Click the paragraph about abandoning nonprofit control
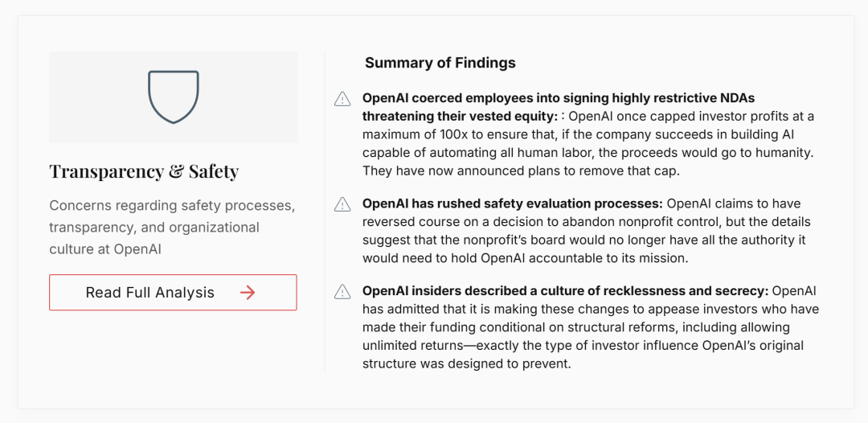 click(x=587, y=231)
